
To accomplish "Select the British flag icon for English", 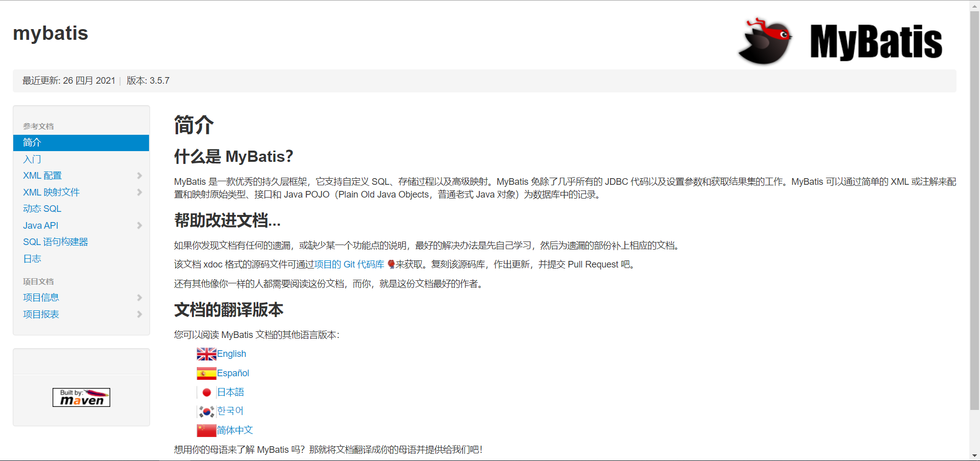I will 206,353.
